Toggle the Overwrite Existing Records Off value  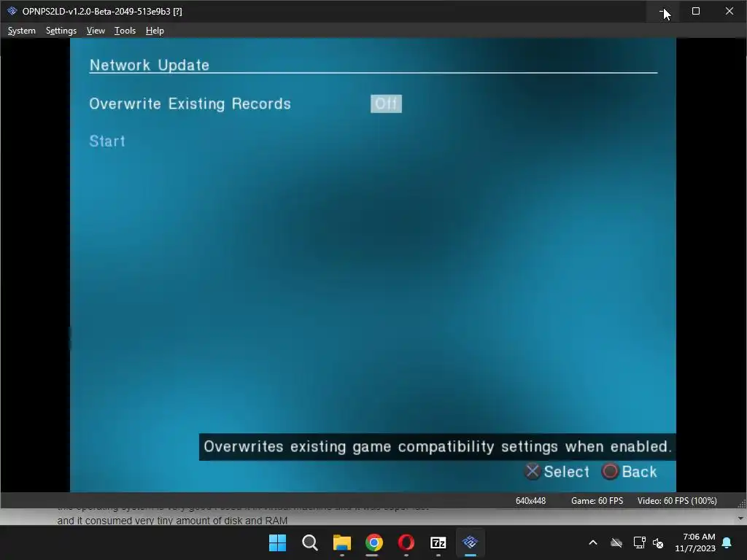click(386, 104)
